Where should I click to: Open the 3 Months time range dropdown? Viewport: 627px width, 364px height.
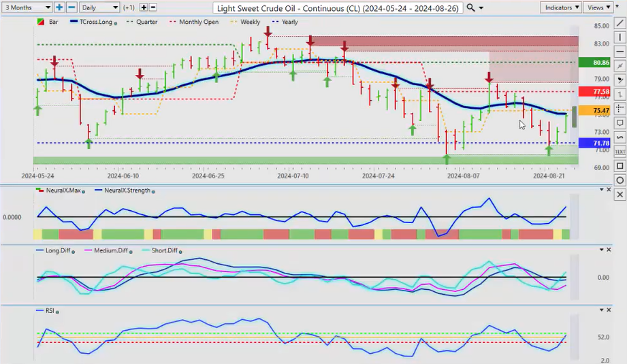coord(27,7)
